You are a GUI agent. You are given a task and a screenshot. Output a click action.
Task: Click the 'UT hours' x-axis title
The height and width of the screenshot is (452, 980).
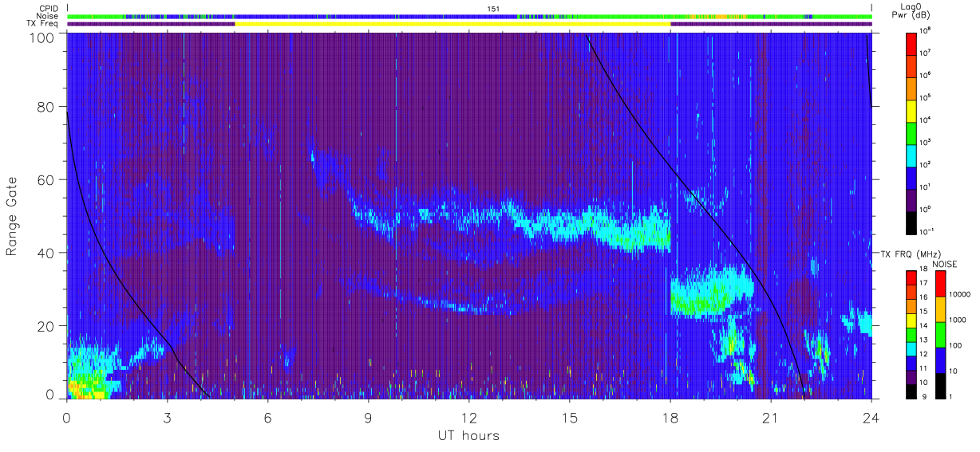point(468,435)
